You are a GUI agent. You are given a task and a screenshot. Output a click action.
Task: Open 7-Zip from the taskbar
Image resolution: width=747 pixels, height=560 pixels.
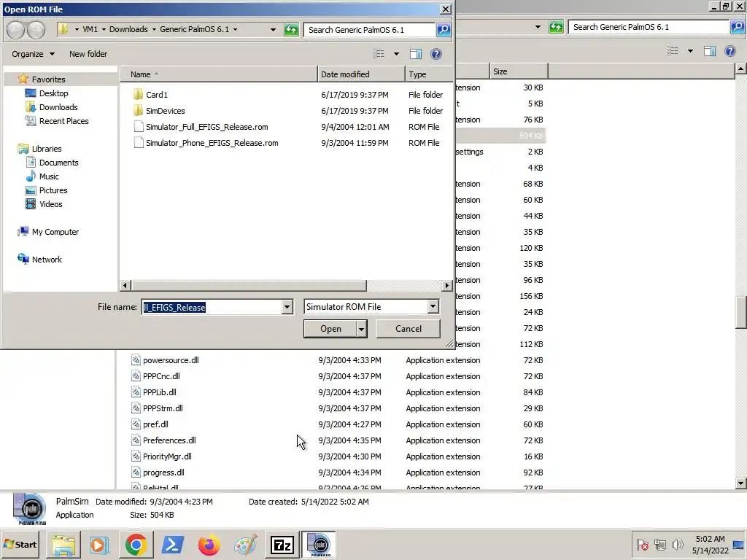point(282,545)
